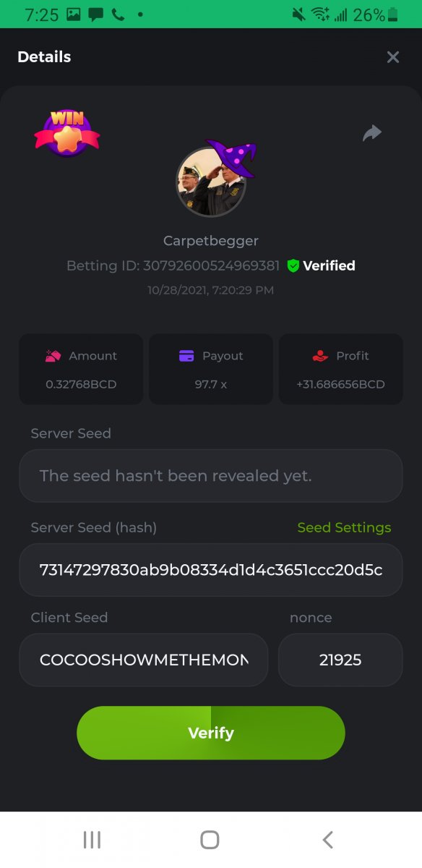The width and height of the screenshot is (422, 868).
Task: Tap the Amount coins icon
Action: (x=53, y=356)
